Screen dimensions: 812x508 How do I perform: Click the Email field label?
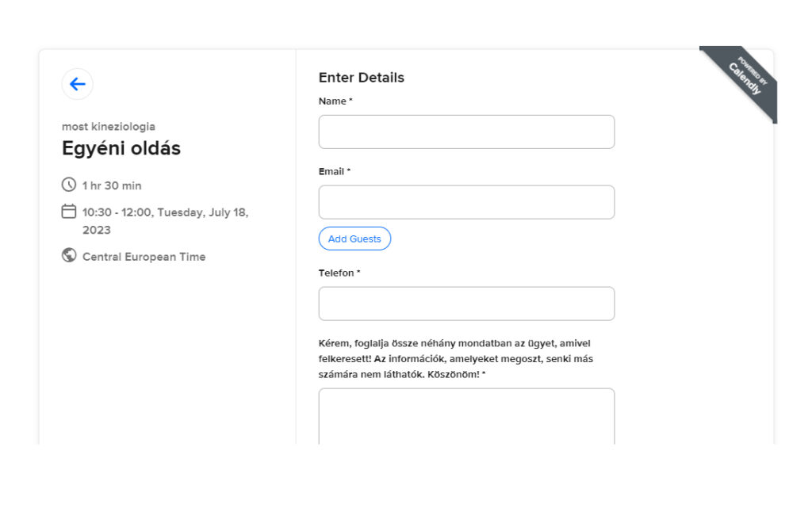click(332, 171)
